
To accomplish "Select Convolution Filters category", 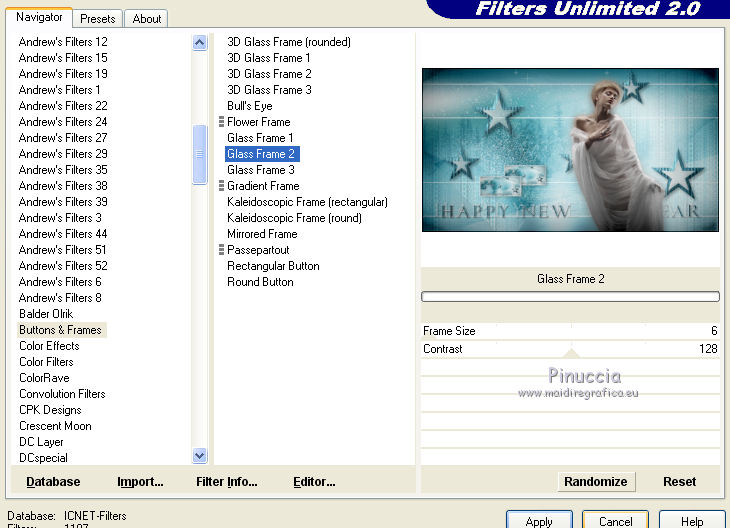I will [x=62, y=394].
